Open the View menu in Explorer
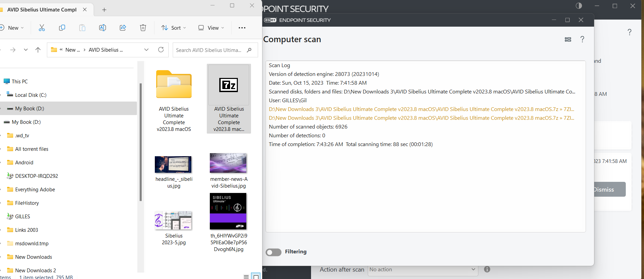The width and height of the screenshot is (644, 279). click(211, 28)
